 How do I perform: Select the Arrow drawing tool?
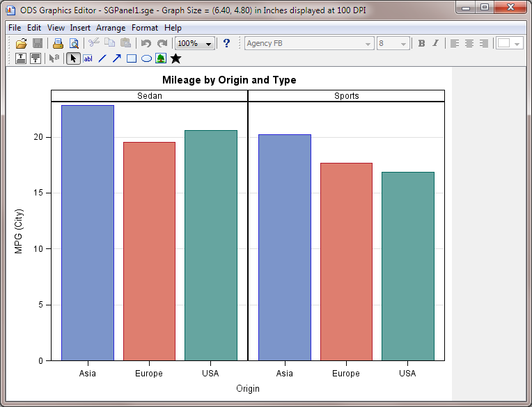click(117, 58)
